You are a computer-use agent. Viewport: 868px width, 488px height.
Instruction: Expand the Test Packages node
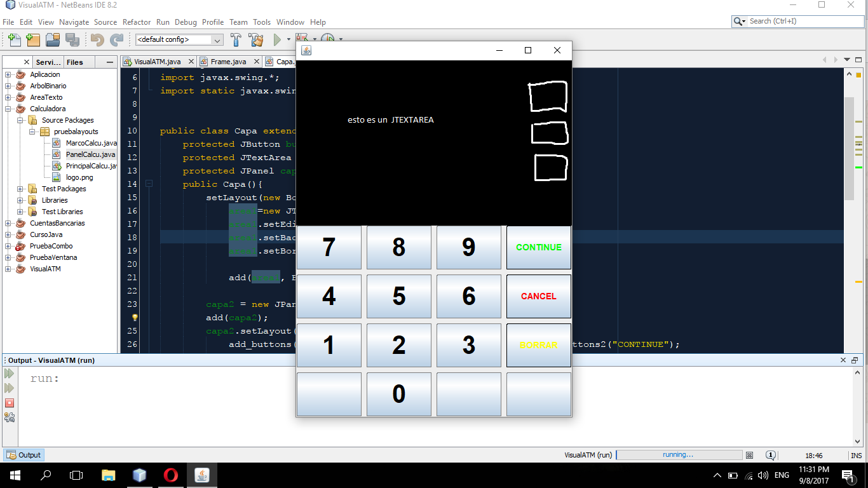tap(20, 189)
